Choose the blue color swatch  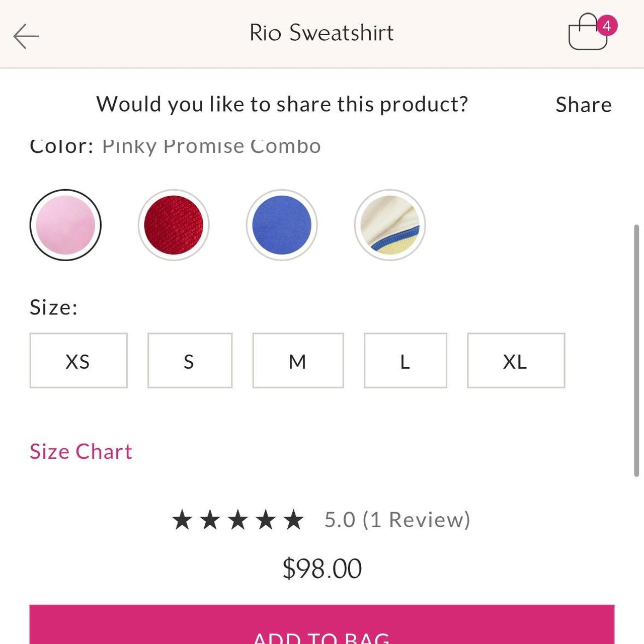tap(282, 225)
